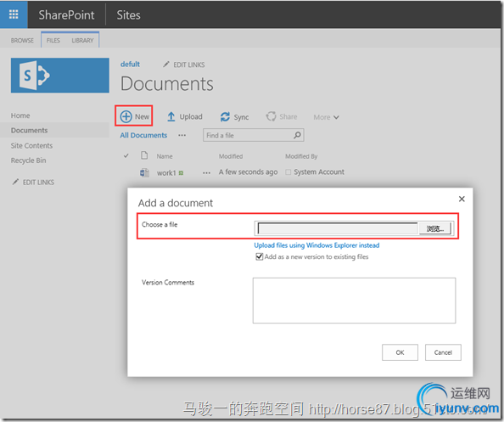Open the ellipsis menu for work1
The height and width of the screenshot is (422, 504).
click(x=207, y=173)
